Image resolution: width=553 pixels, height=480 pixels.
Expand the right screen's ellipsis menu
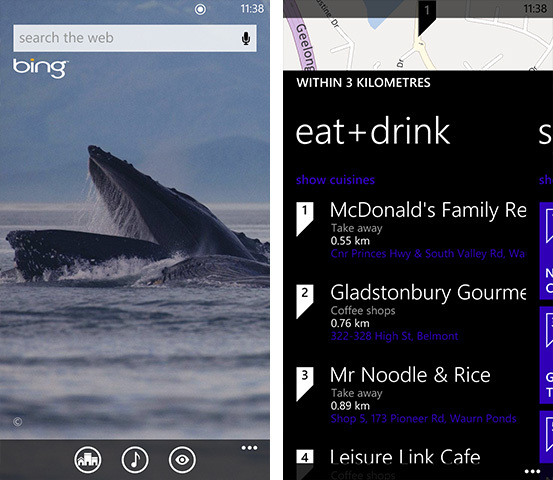coord(532,471)
